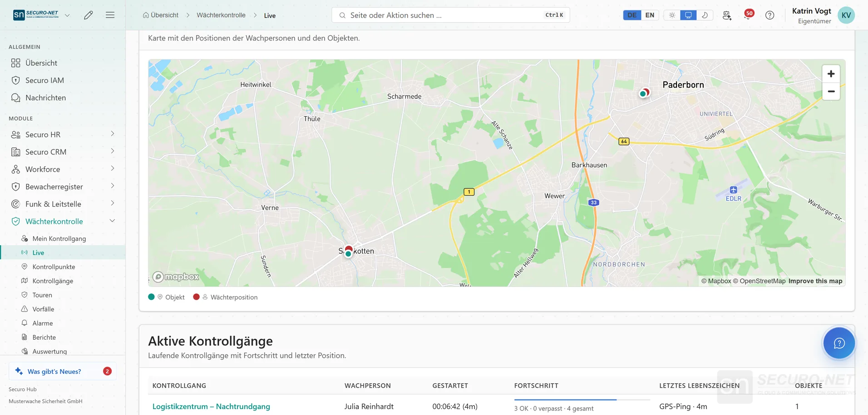Click green Objekt legend dot
This screenshot has width=868, height=415.
[x=152, y=297]
